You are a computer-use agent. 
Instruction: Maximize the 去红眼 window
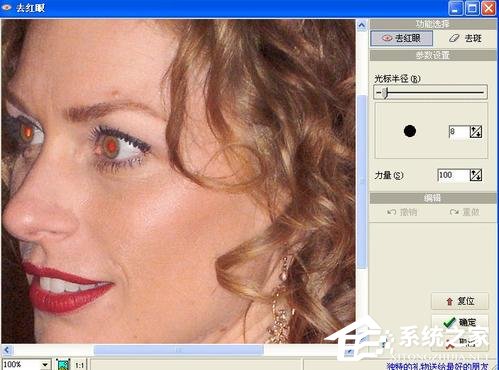click(x=472, y=8)
